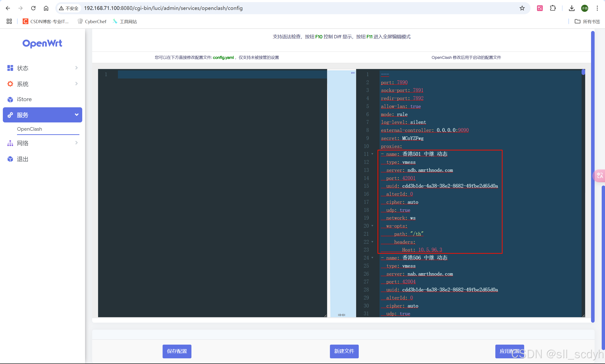Collapse the fold arrow at line 11

[372, 154]
